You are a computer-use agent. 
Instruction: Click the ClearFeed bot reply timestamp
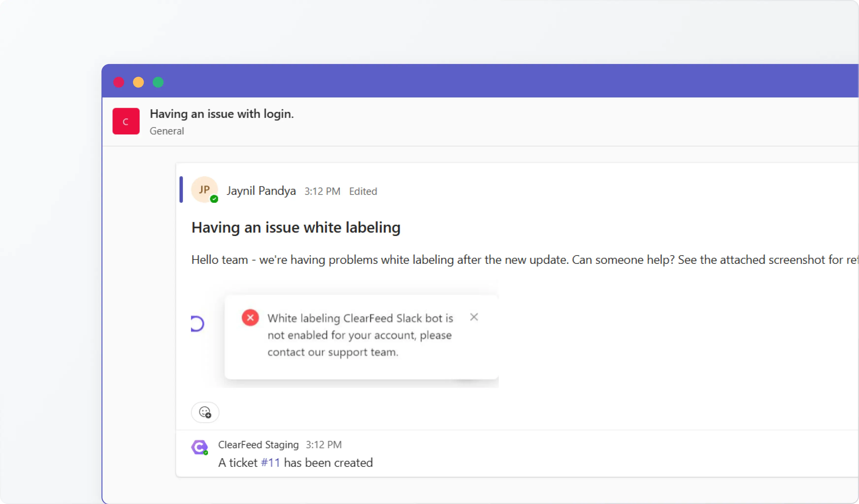pos(324,444)
